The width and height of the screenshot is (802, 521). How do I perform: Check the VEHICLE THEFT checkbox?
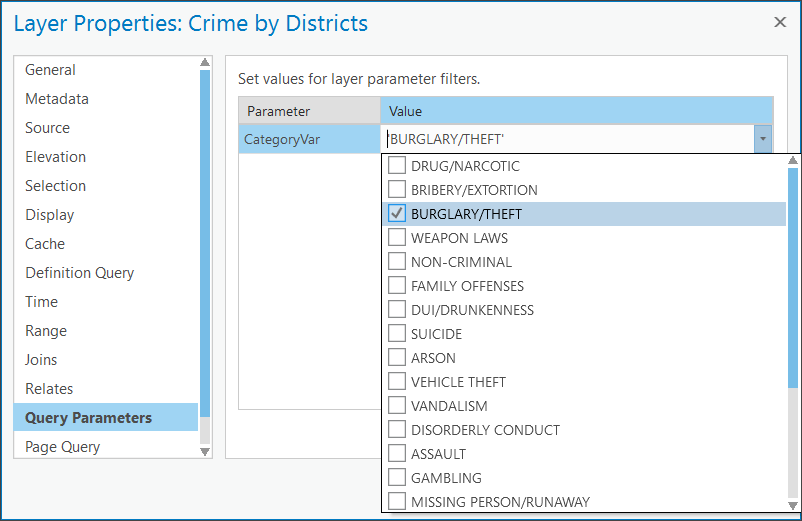tap(397, 382)
